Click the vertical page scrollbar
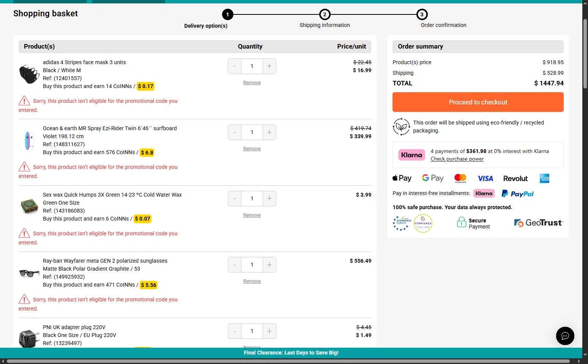This screenshot has width=588, height=364. tap(585, 53)
